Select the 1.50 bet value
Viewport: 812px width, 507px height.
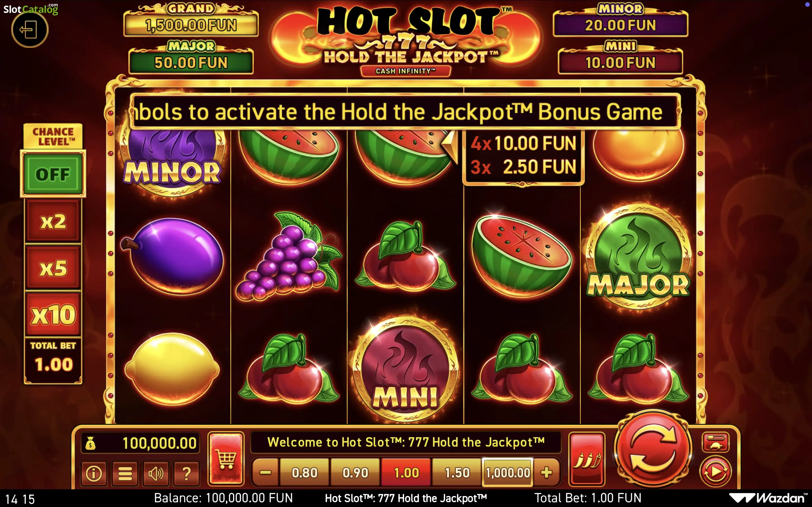click(x=457, y=472)
